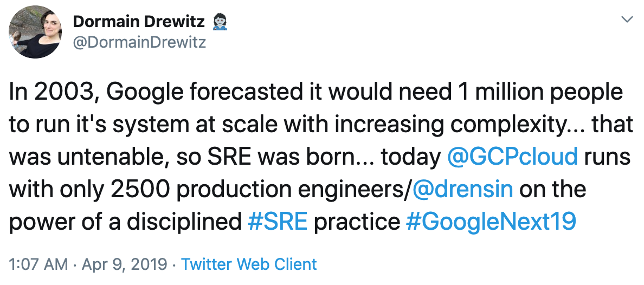Open the Dormain Drewitz display name link
Image resolution: width=644 pixels, height=285 pixels.
(x=138, y=22)
